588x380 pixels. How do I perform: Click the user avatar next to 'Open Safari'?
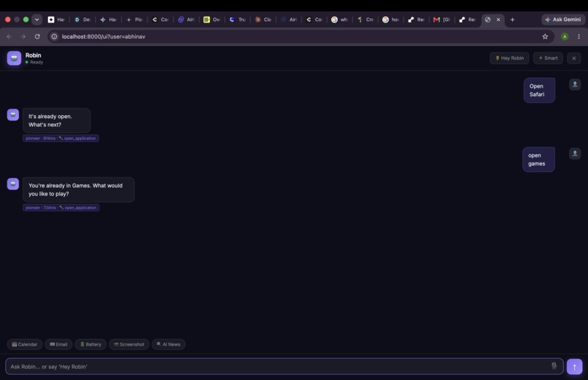(x=574, y=85)
